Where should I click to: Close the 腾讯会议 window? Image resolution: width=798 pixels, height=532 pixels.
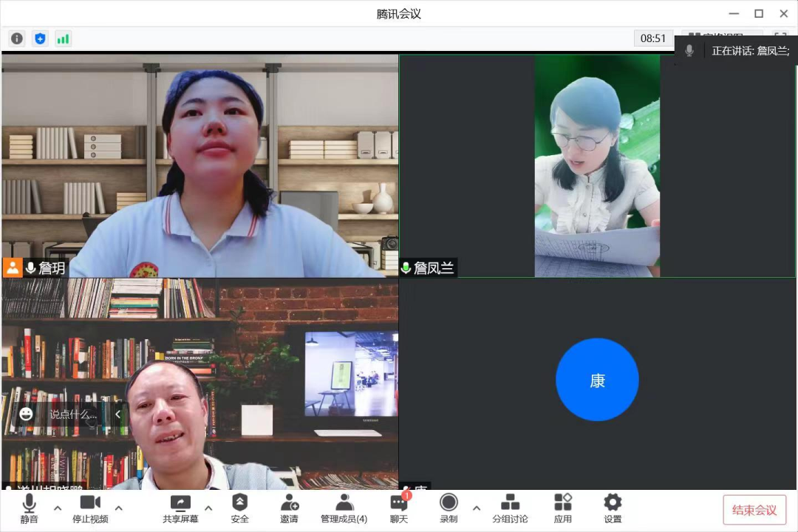tap(784, 14)
